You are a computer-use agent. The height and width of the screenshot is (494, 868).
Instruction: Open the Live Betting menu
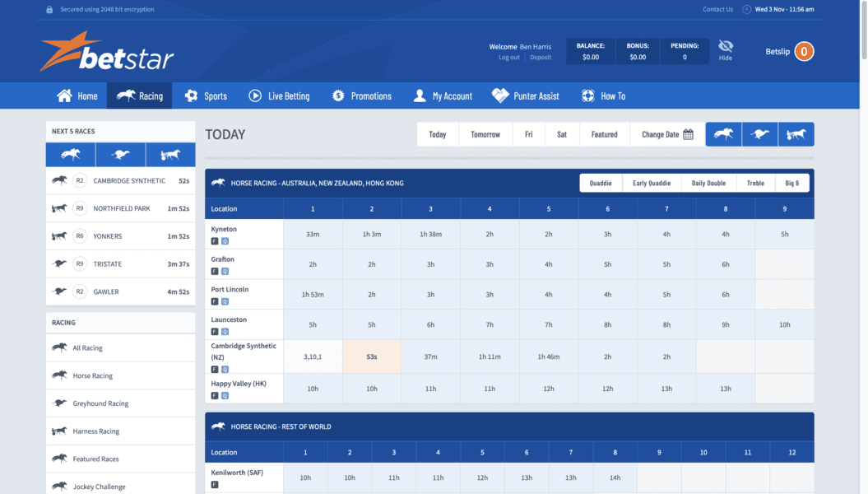point(278,96)
